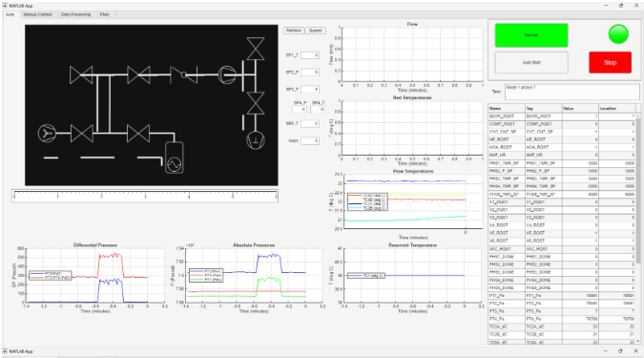Click the valve directly beside the fan symbol
The height and width of the screenshot is (358, 644).
pyautogui.click(x=81, y=133)
